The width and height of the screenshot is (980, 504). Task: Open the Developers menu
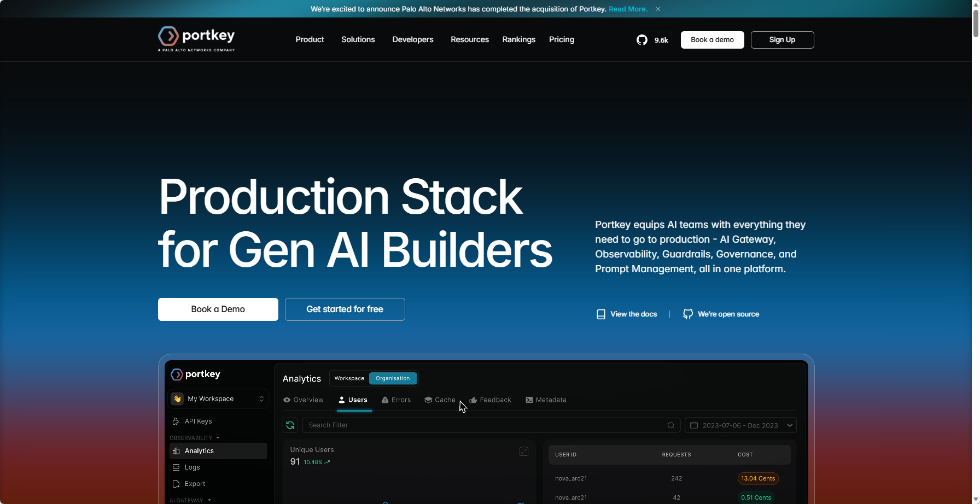413,39
